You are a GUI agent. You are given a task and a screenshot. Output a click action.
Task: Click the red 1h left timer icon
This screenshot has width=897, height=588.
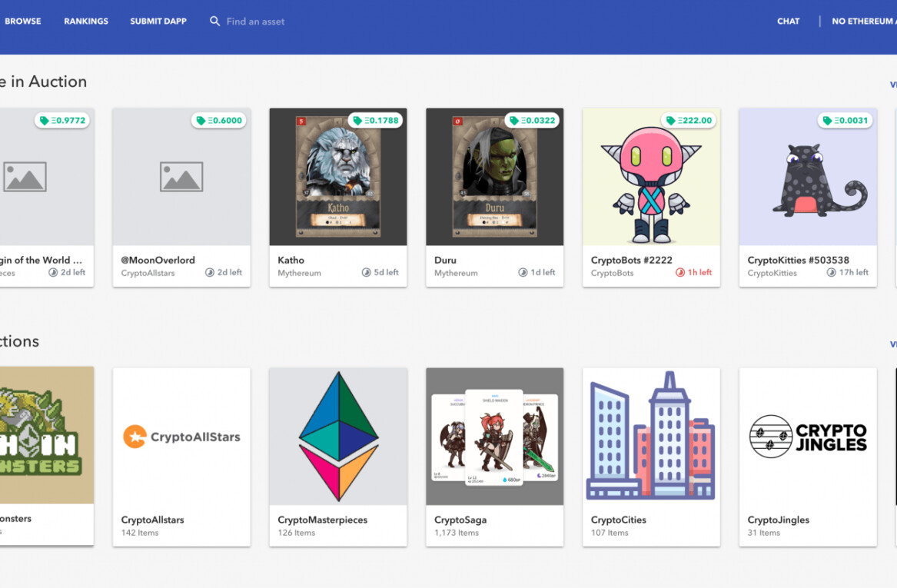[x=679, y=273]
